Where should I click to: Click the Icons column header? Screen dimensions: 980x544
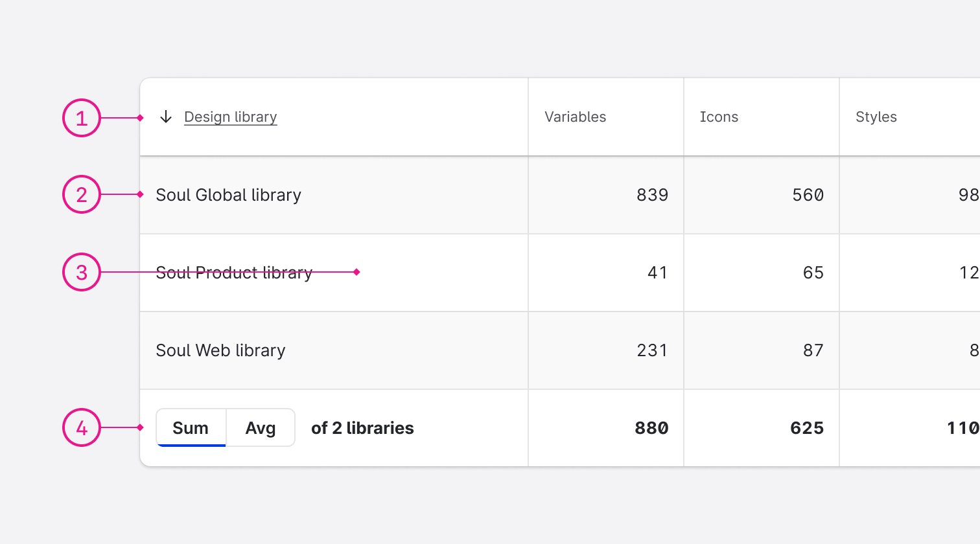719,117
